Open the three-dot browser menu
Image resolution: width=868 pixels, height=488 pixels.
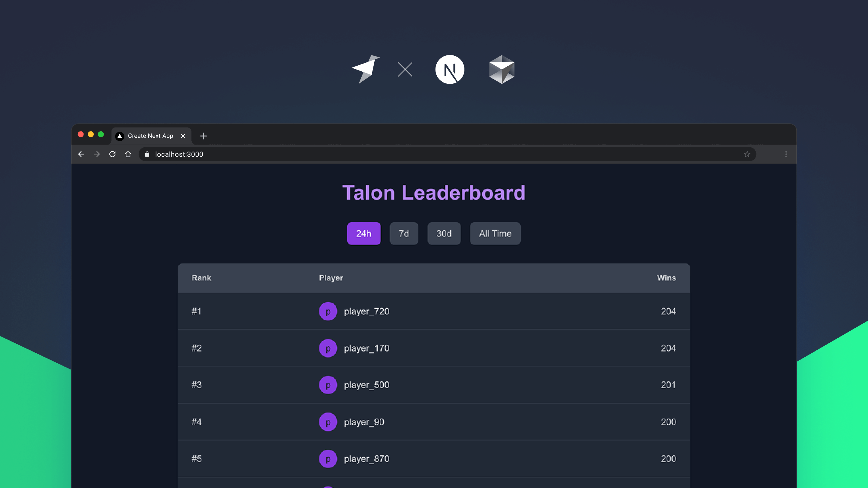coord(786,154)
